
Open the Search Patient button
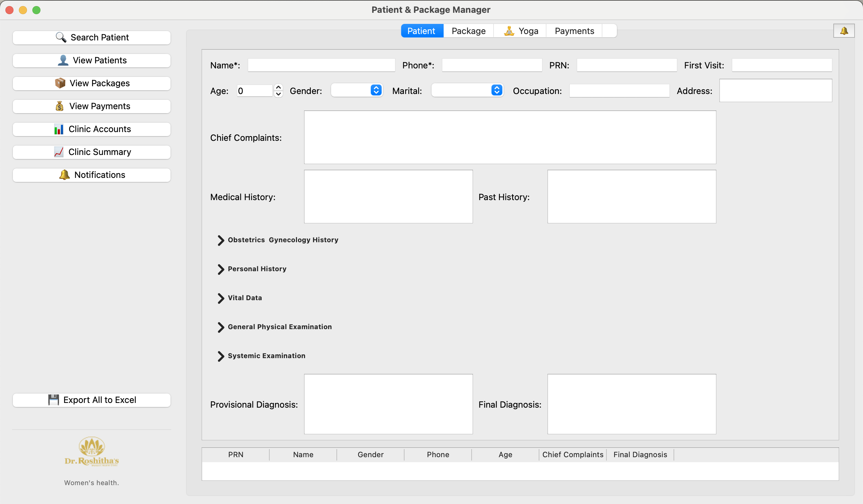click(91, 37)
